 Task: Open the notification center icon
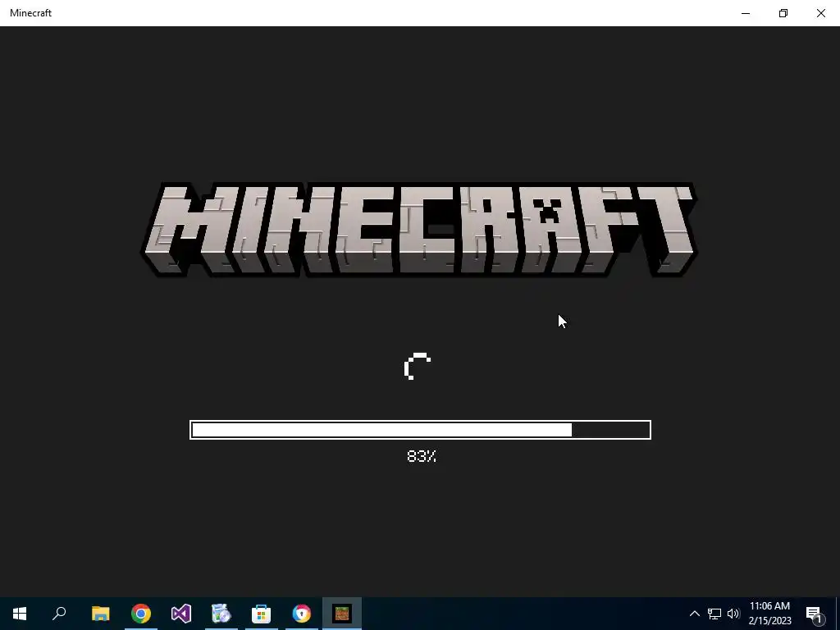pyautogui.click(x=815, y=614)
